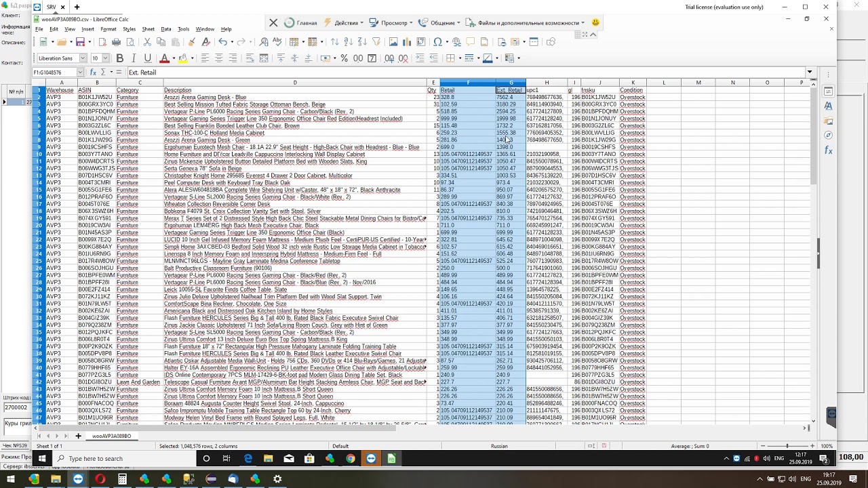Expand the Formula Bar arrow
868x488 pixels.
click(810, 72)
